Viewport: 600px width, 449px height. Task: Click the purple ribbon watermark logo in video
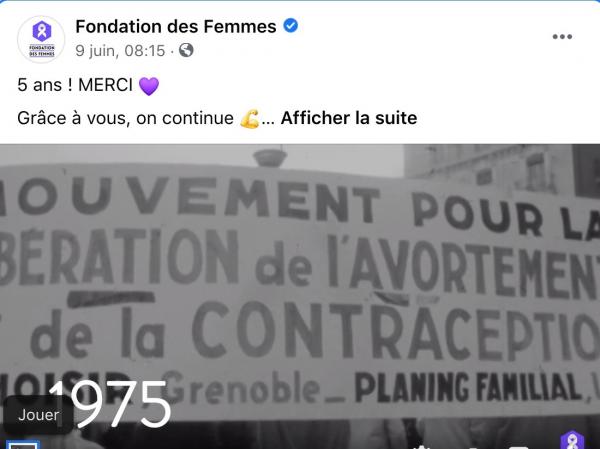pos(572,440)
